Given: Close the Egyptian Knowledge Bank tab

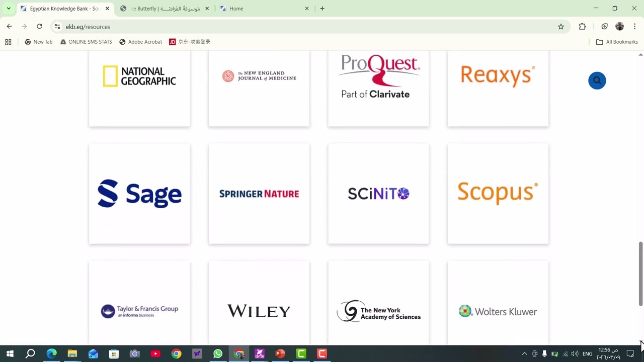Looking at the screenshot, I should 107,9.
